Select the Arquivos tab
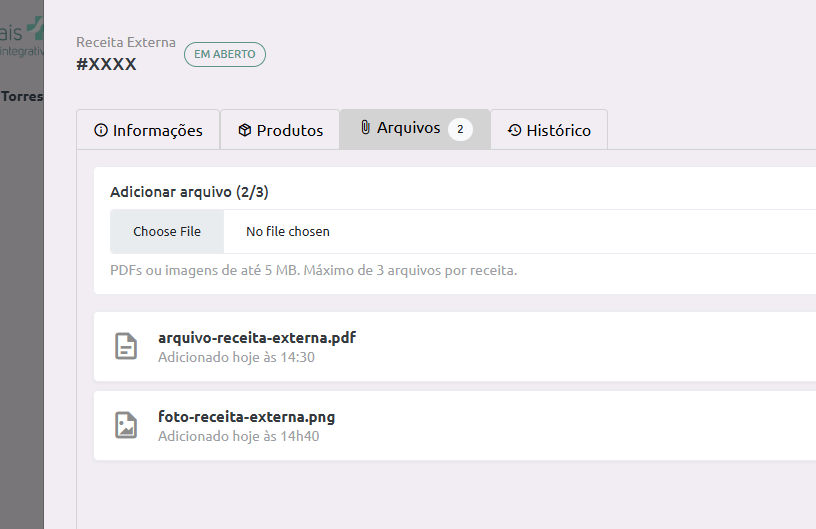816x529 pixels. tap(415, 129)
